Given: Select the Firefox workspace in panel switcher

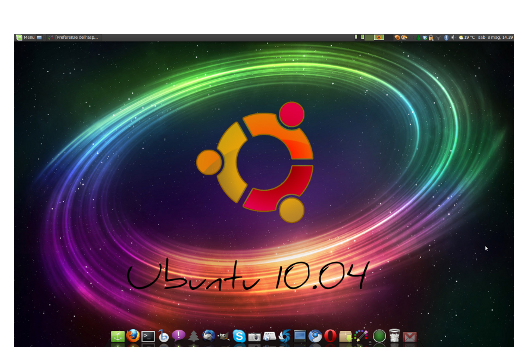Looking at the screenshot, I should (x=379, y=37).
